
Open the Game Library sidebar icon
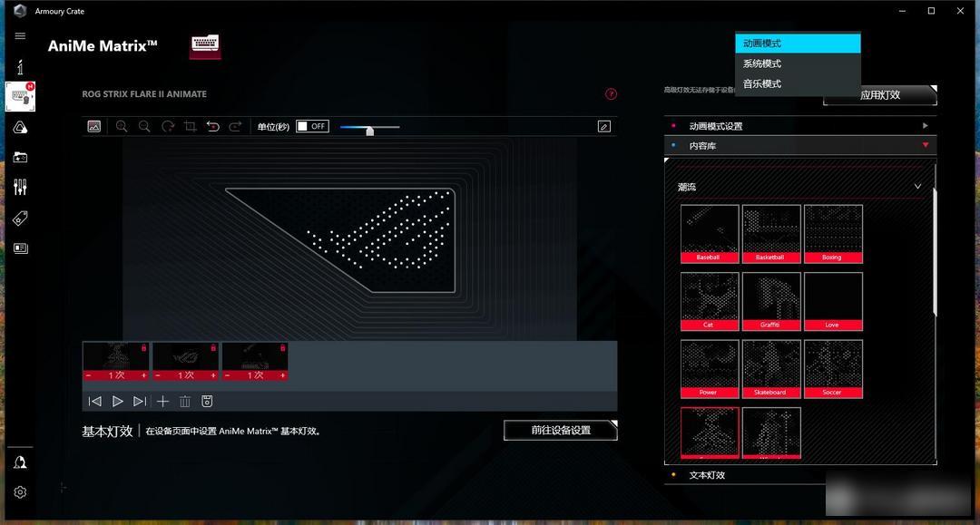coord(20,157)
